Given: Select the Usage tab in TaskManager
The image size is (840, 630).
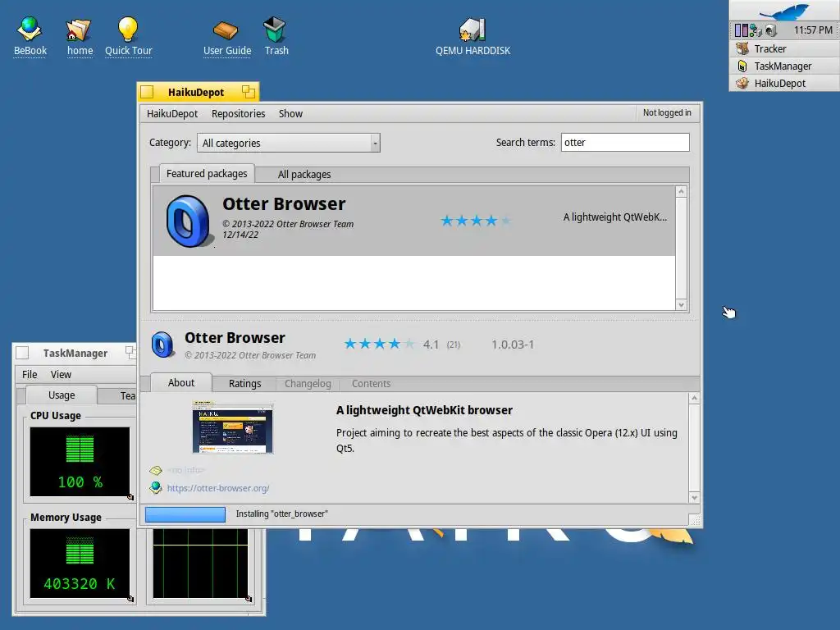Looking at the screenshot, I should pos(62,395).
